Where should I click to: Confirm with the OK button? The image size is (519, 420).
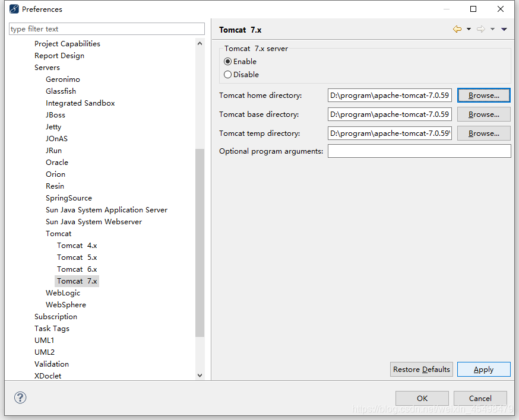(422, 398)
